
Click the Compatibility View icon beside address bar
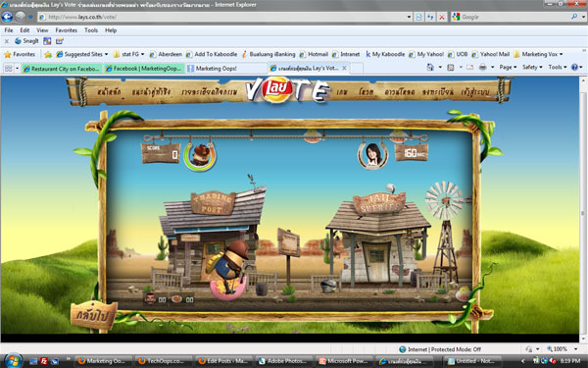(x=419, y=17)
